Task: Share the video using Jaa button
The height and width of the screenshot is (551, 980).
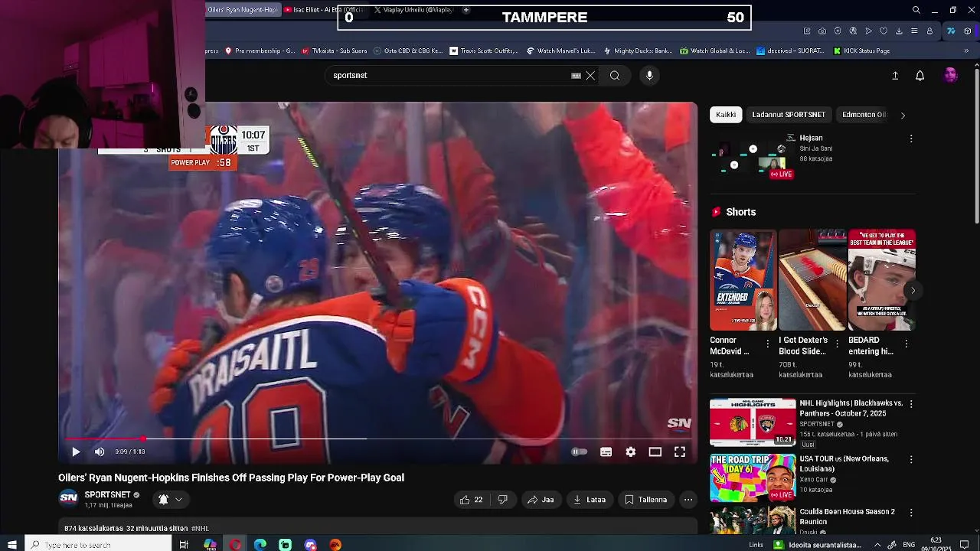Action: [x=541, y=500]
